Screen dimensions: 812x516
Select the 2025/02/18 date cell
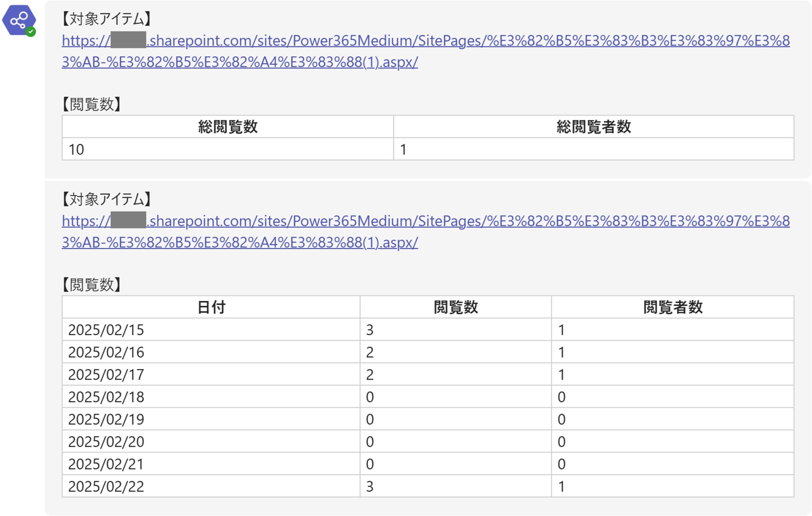tap(106, 397)
